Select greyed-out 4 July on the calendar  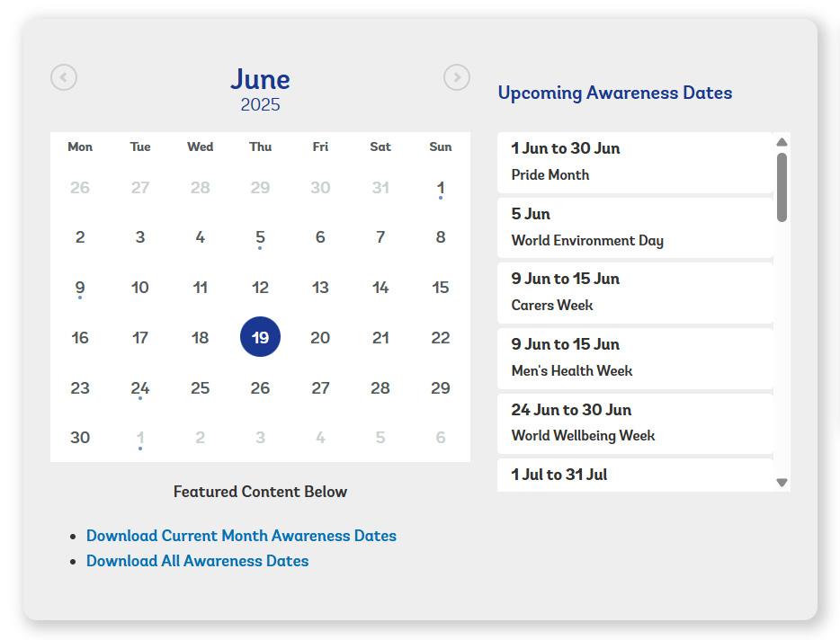click(x=320, y=438)
